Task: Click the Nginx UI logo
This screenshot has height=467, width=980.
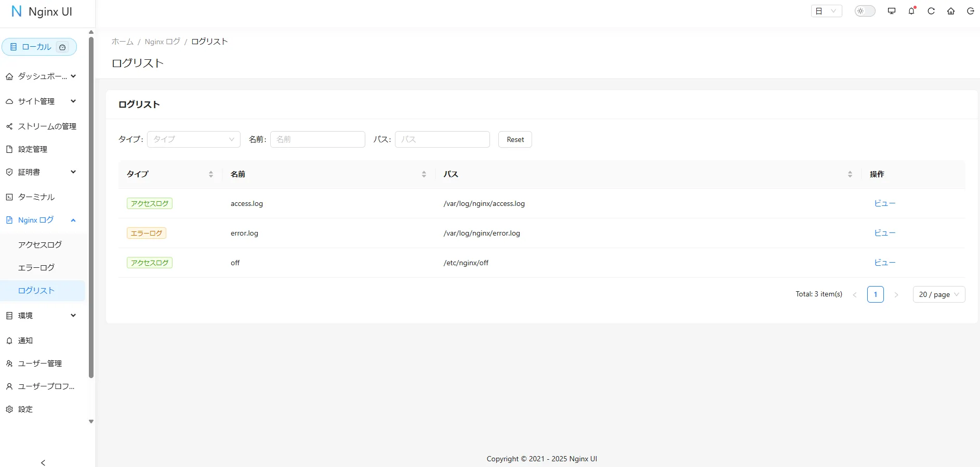Action: coord(42,11)
